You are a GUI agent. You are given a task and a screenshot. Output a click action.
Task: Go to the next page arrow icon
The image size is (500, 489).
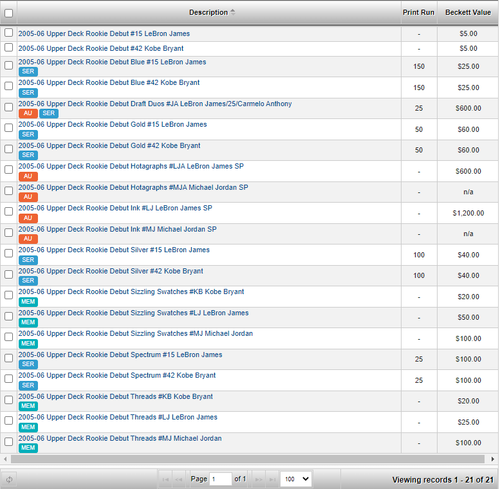pos(258,479)
